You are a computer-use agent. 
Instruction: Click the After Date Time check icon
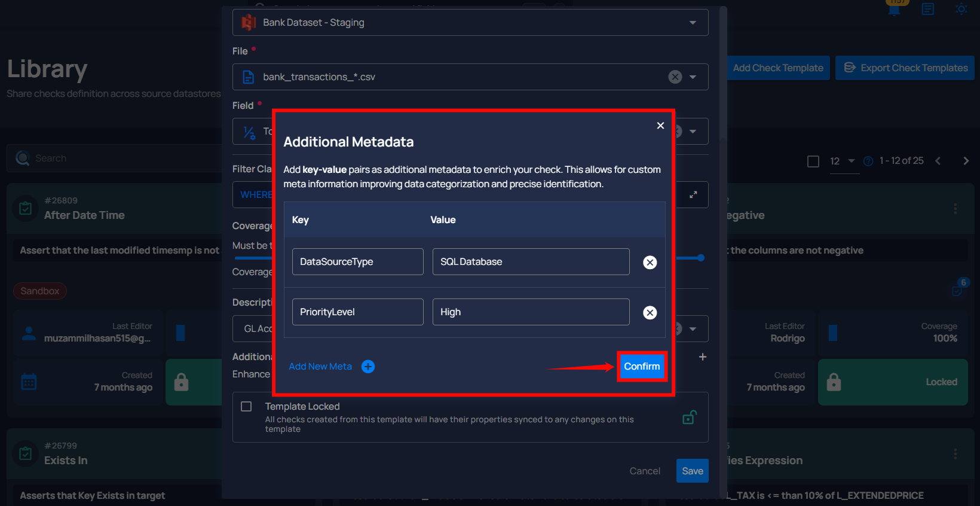pos(26,209)
